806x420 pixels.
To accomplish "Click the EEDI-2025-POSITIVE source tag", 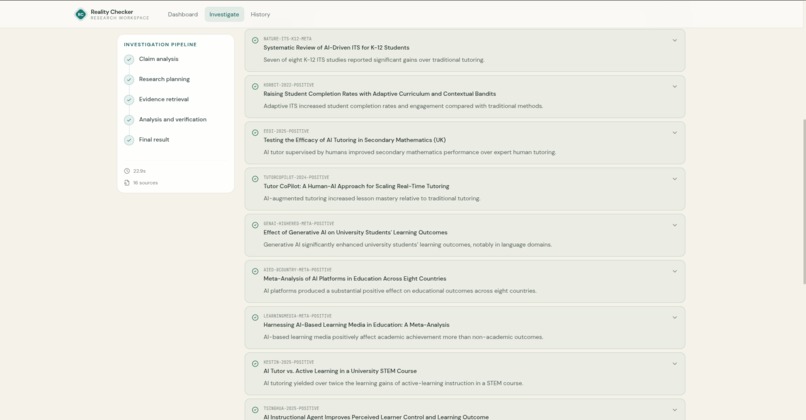I will (x=286, y=131).
